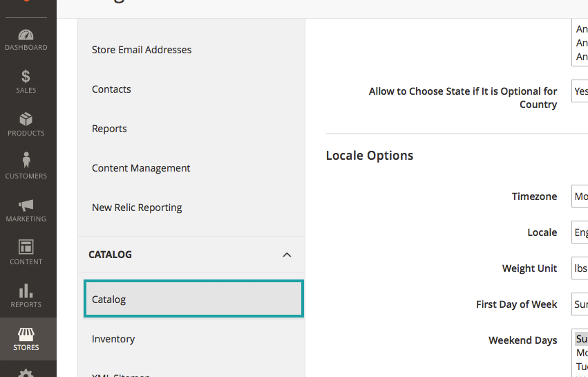Click the Content layout icon
The height and width of the screenshot is (377, 588).
(26, 248)
